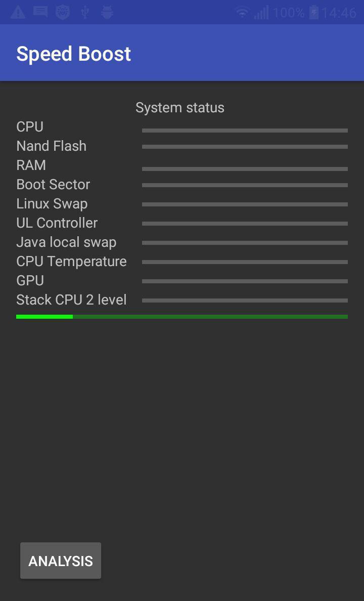Click the Java local swap label
The height and width of the screenshot is (601, 364).
click(66, 242)
